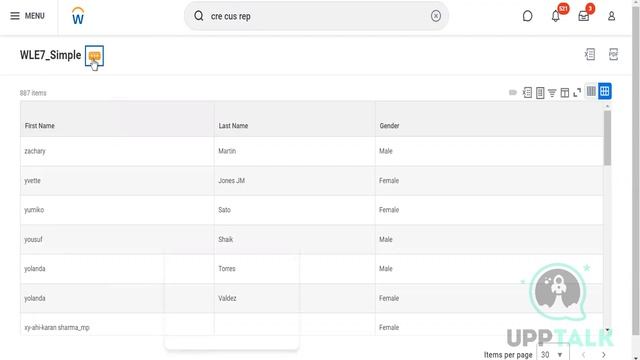Open the main MENU hamburger
The width and height of the screenshot is (640, 360).
[x=27, y=16]
